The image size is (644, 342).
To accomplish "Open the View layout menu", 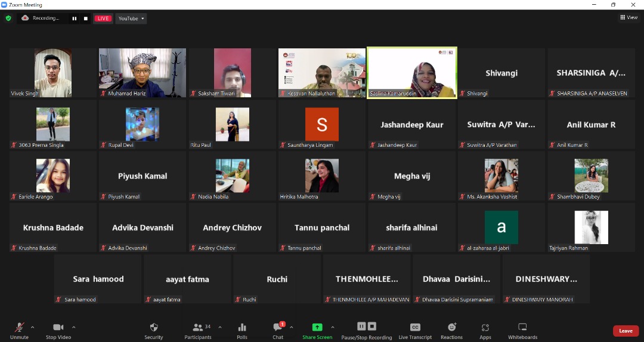I will click(x=629, y=17).
